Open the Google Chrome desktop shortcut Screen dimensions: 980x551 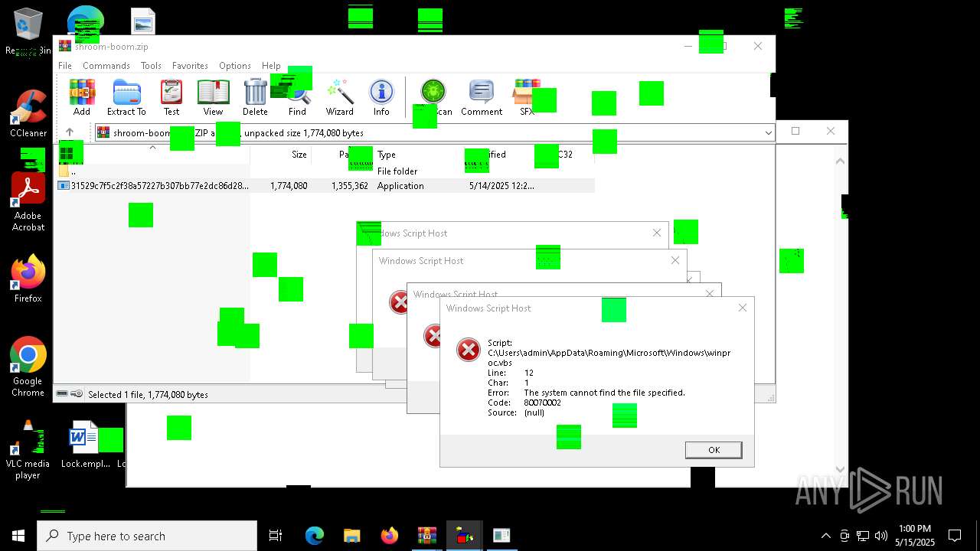click(x=28, y=367)
